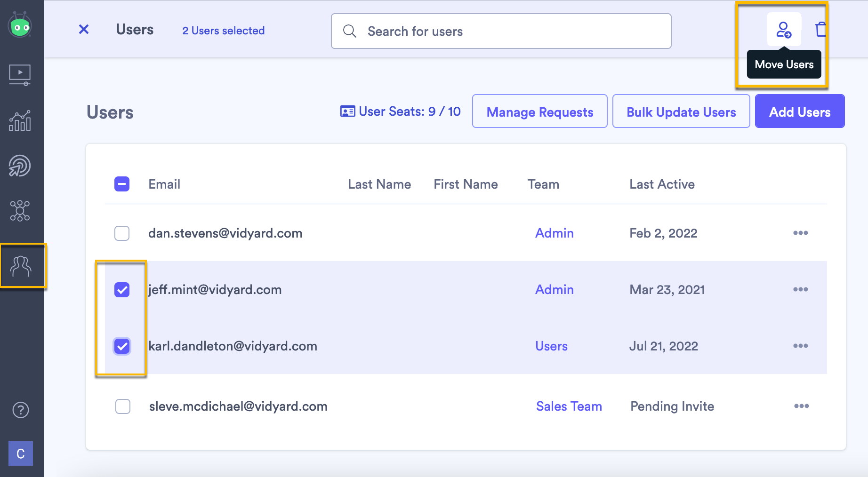This screenshot has width=868, height=477.
Task: Open Admin team link for jeff.mint
Action: (x=555, y=290)
